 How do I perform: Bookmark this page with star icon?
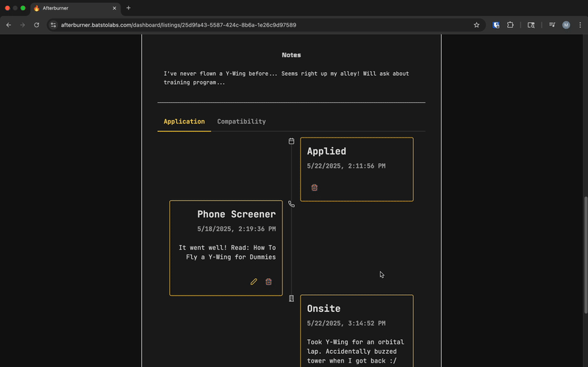point(476,25)
